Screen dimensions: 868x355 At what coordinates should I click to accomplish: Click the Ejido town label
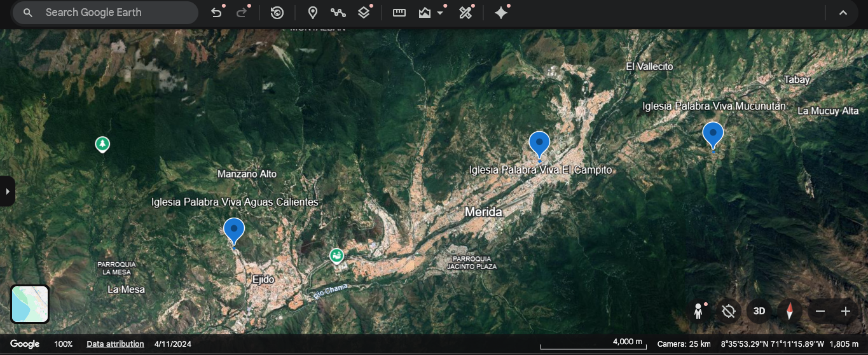click(x=263, y=279)
